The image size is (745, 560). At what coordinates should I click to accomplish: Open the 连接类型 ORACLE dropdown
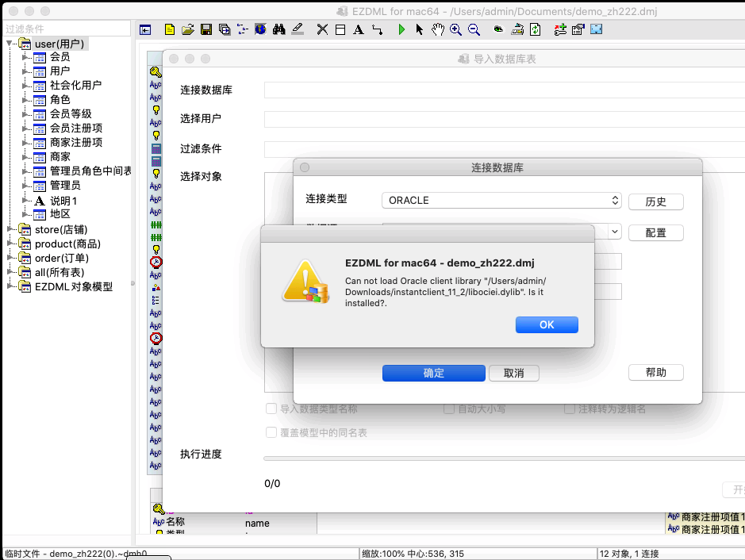tap(501, 201)
